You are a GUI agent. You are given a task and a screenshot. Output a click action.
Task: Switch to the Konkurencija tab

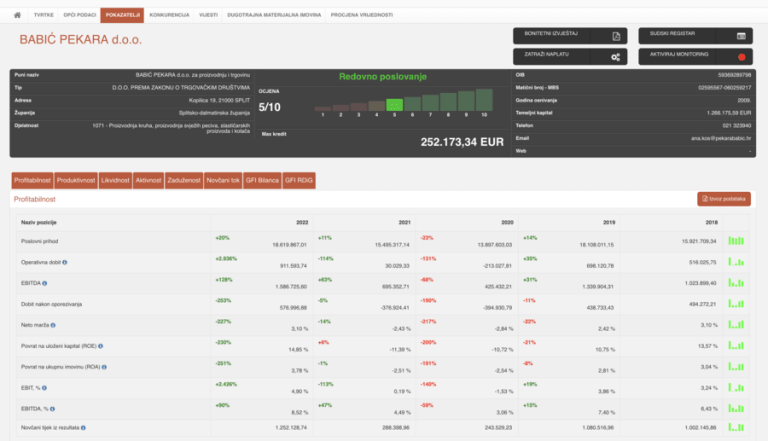click(169, 16)
